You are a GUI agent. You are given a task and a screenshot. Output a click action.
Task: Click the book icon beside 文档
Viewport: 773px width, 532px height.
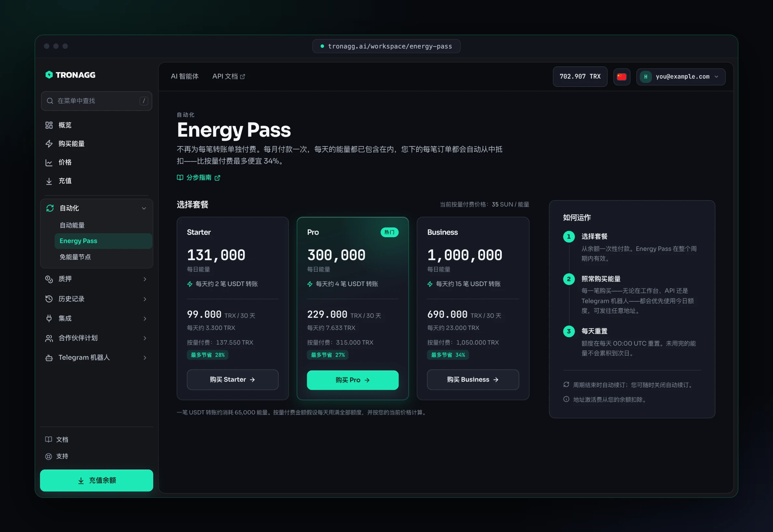coord(49,439)
